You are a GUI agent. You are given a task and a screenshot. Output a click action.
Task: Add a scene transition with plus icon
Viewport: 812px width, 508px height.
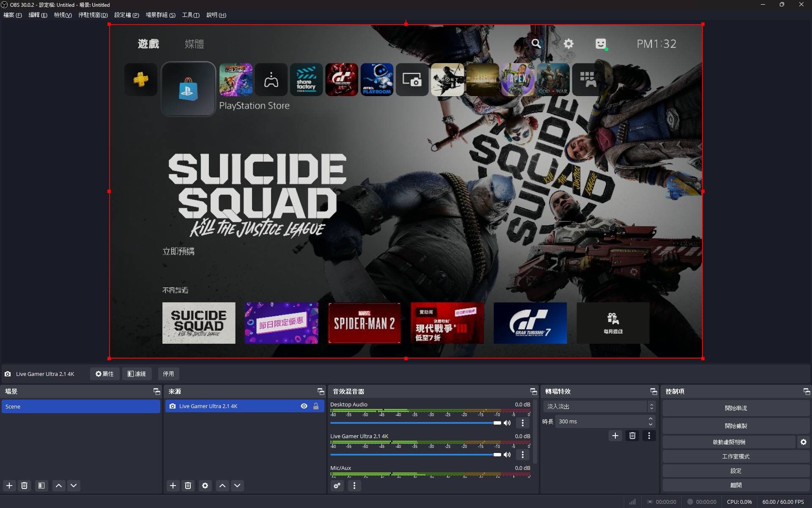pos(615,436)
